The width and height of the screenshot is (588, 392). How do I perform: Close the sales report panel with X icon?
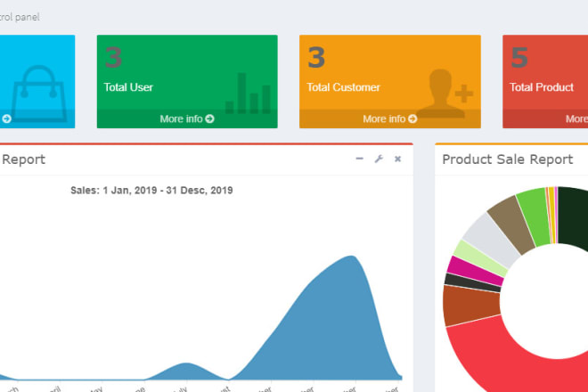click(398, 159)
